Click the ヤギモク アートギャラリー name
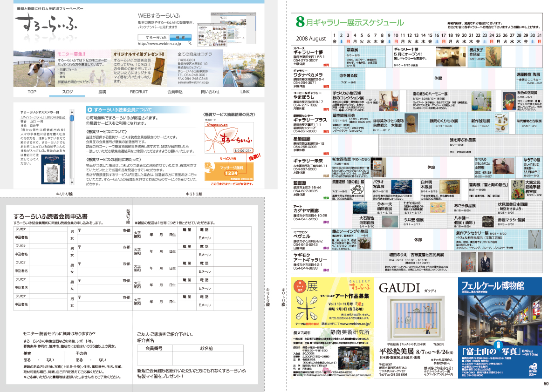Screen dimensions: 555x392 [x=310, y=257]
